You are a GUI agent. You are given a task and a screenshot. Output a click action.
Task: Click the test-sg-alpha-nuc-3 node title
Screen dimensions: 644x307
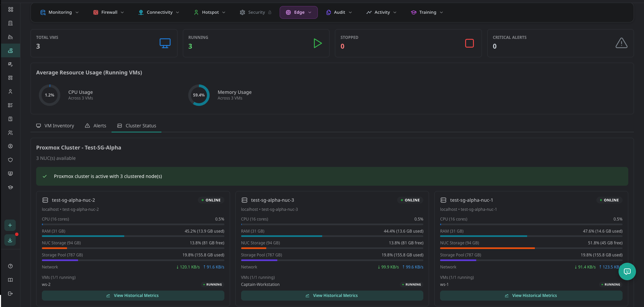click(273, 200)
